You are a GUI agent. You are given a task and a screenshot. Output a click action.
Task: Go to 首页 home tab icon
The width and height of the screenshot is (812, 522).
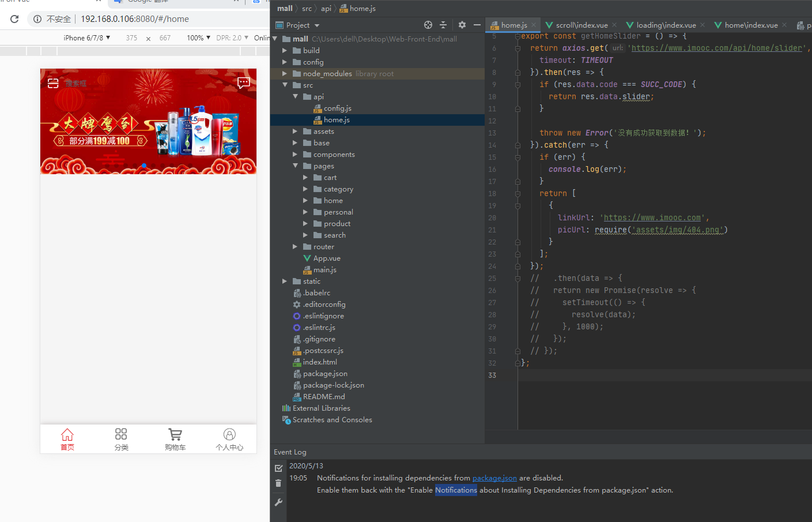click(67, 434)
